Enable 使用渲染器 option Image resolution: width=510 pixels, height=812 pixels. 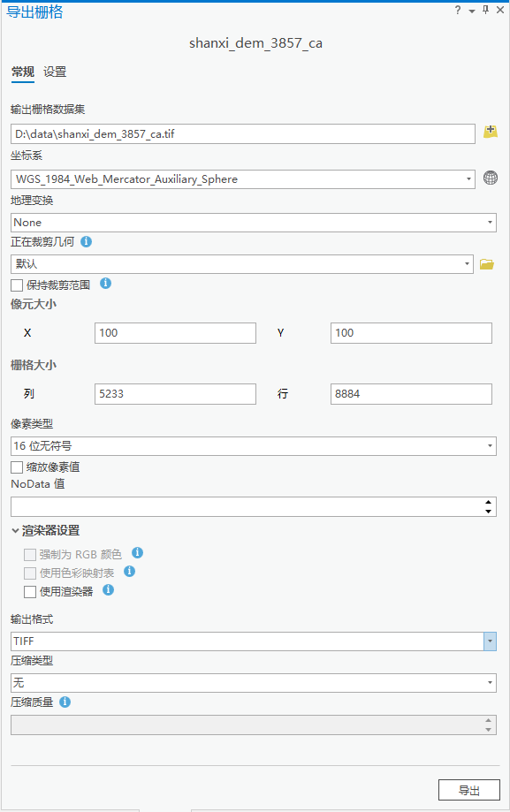[x=28, y=590]
